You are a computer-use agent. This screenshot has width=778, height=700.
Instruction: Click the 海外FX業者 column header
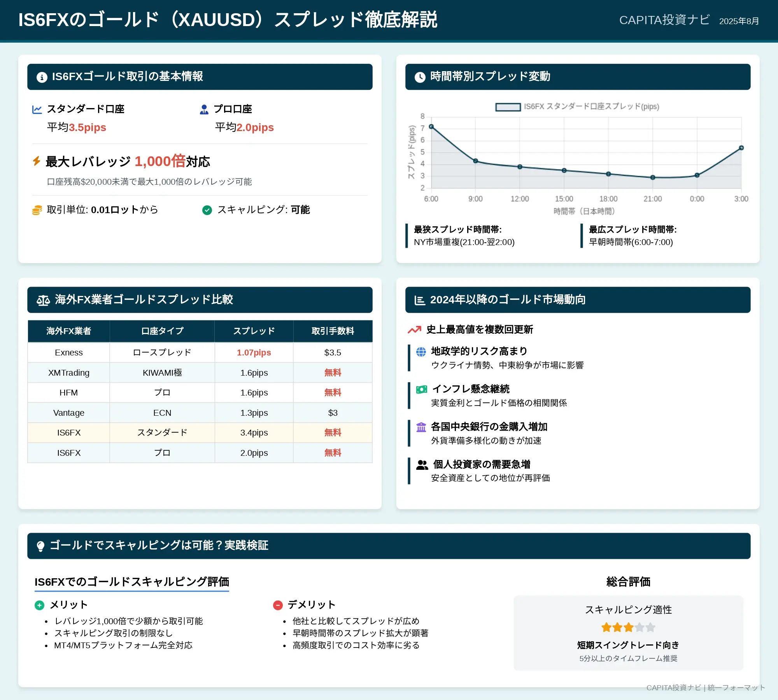(69, 331)
